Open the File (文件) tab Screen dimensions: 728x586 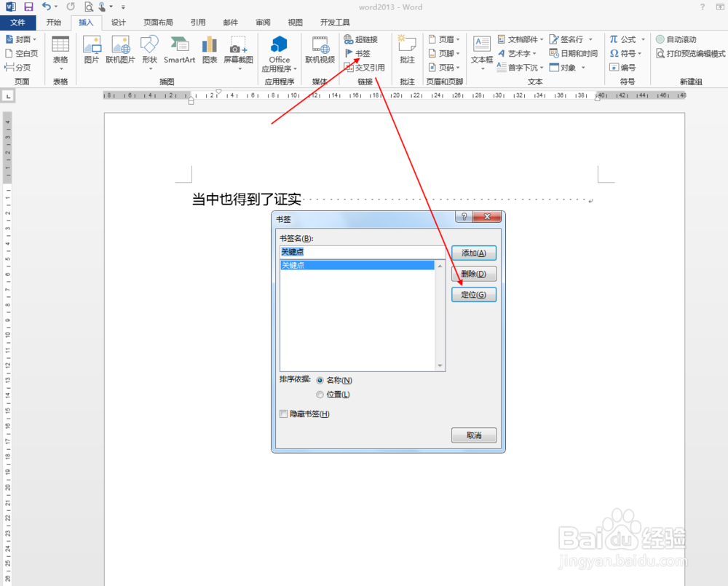pos(17,23)
